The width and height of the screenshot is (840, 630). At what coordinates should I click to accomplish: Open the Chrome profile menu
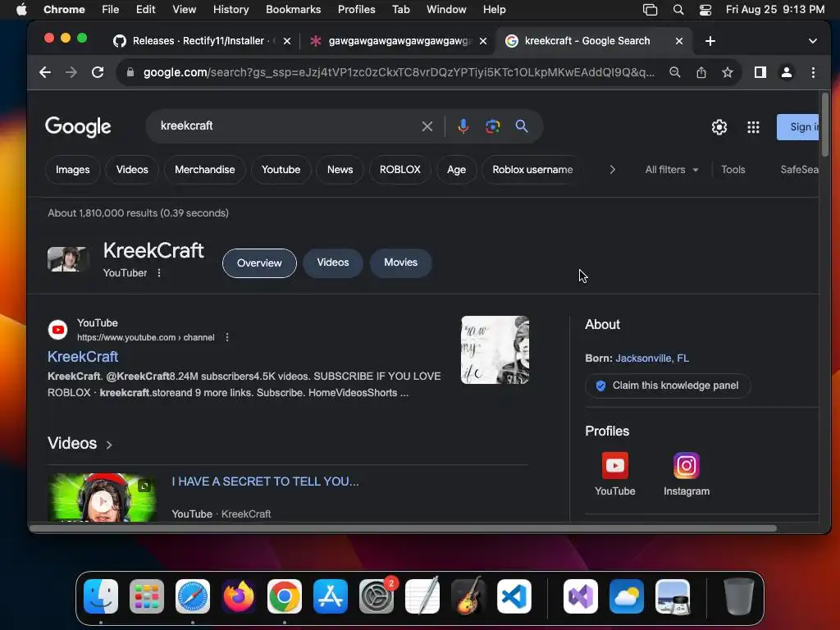(x=787, y=72)
